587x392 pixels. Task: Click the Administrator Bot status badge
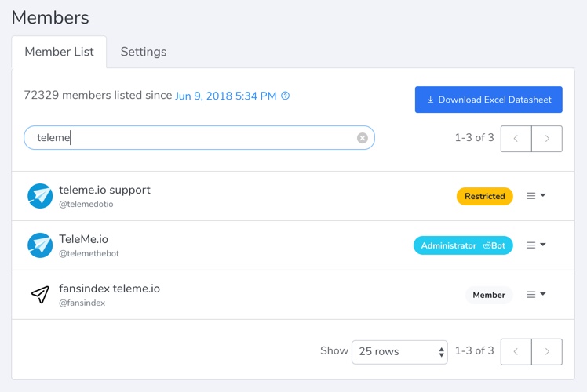coord(463,245)
